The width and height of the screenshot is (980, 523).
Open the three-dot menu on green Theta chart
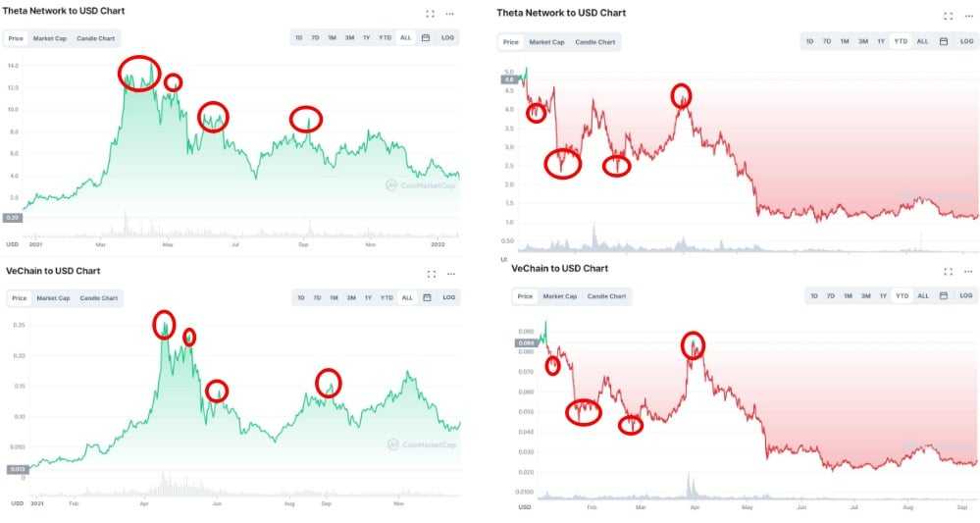pyautogui.click(x=450, y=14)
